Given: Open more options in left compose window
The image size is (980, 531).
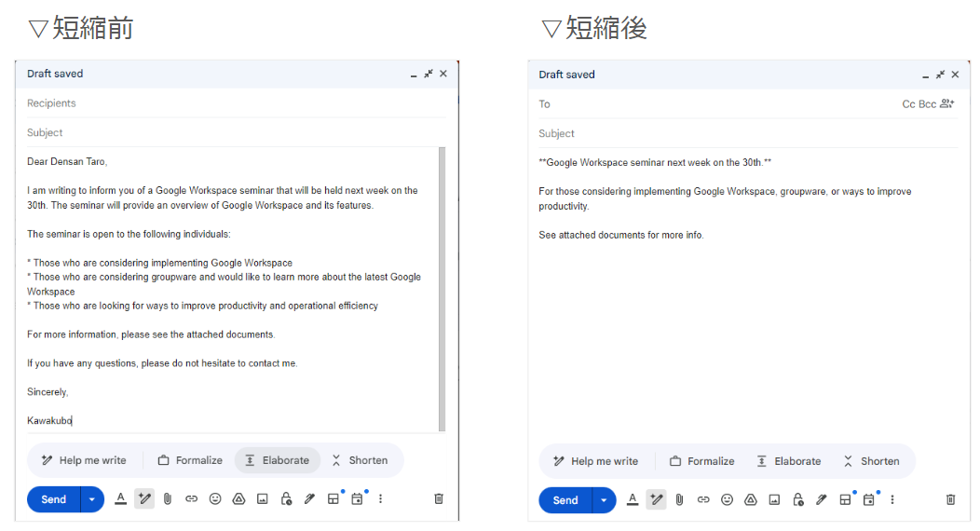Looking at the screenshot, I should (x=381, y=498).
